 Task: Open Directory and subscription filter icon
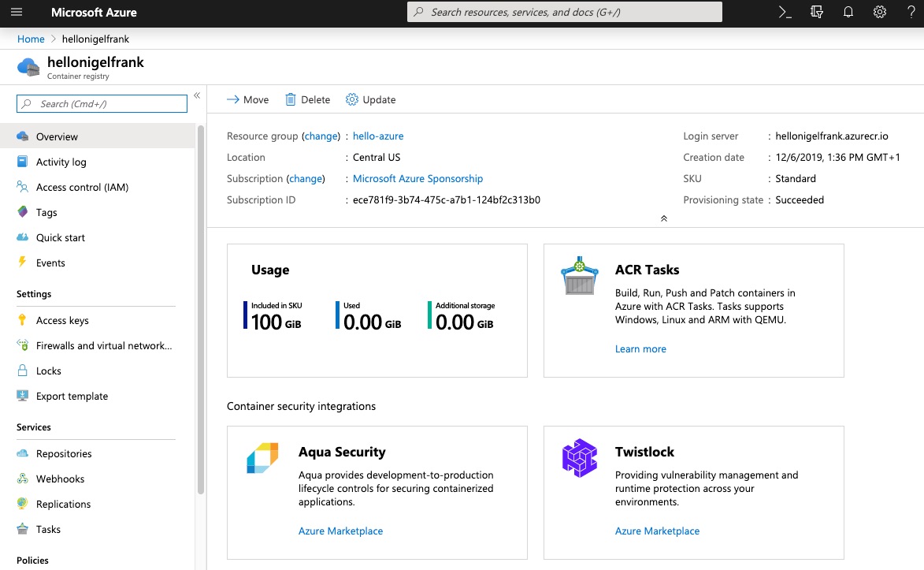[816, 12]
